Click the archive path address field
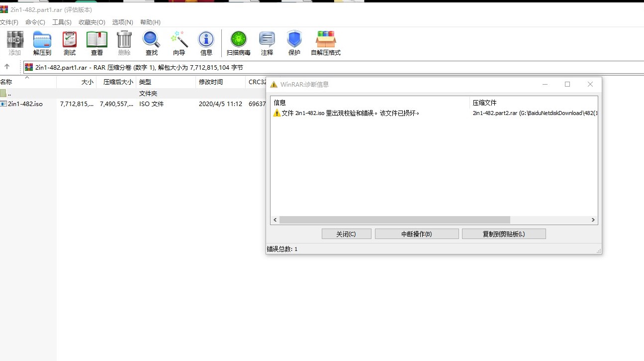The width and height of the screenshot is (644, 361). [333, 67]
